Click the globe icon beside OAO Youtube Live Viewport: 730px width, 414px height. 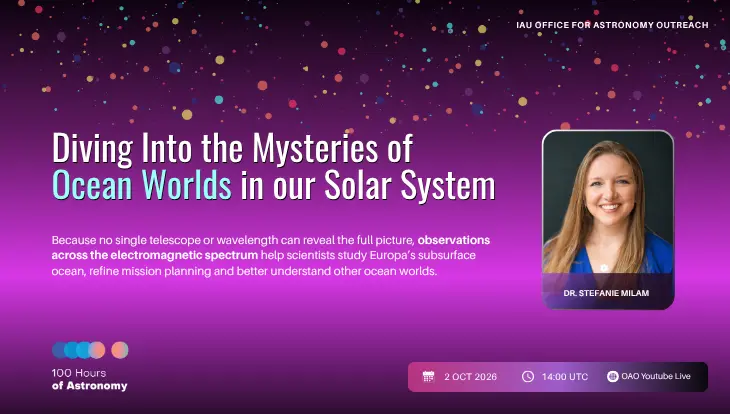[x=613, y=376]
